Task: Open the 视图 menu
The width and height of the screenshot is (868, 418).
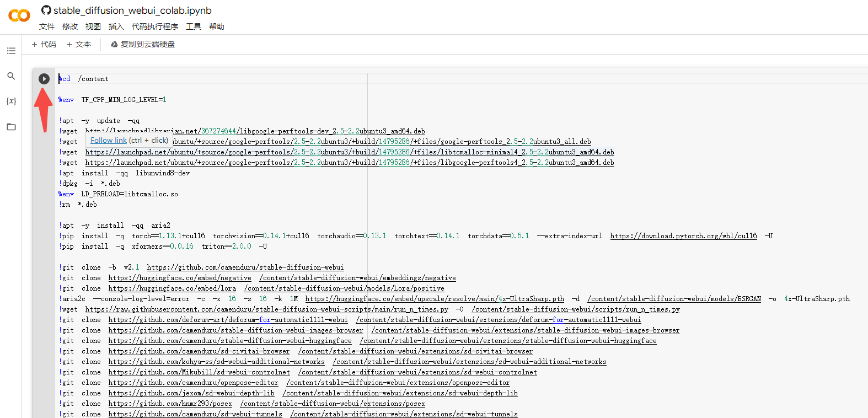Action: coord(93,26)
